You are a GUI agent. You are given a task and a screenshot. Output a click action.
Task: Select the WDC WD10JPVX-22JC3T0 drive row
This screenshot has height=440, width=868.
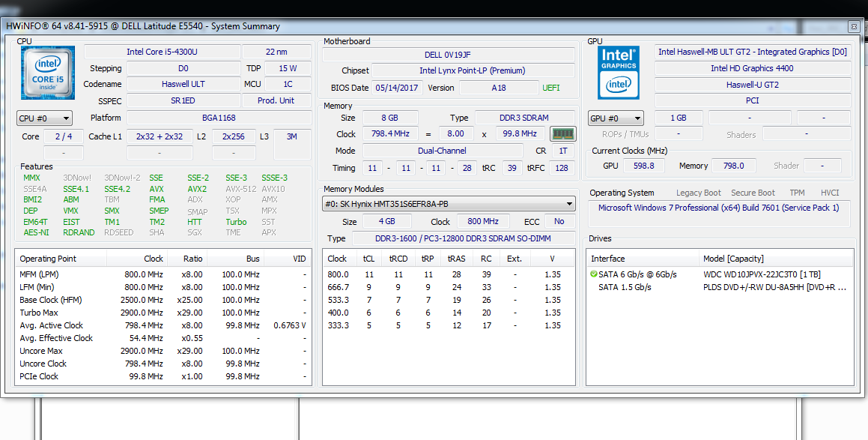tap(720, 274)
